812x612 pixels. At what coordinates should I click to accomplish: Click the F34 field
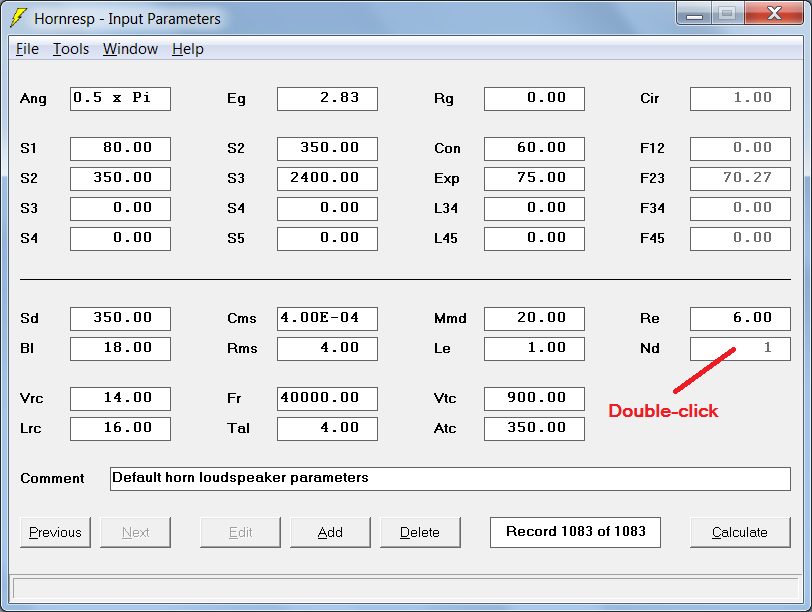(741, 209)
